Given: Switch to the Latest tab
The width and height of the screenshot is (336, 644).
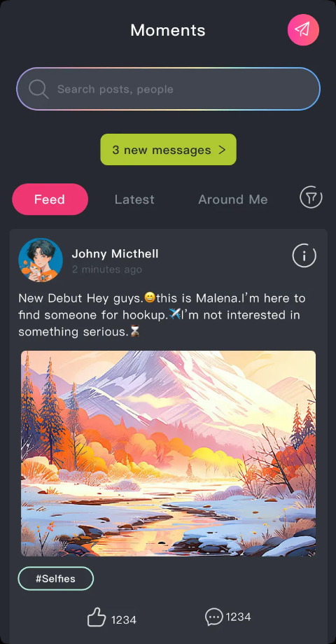Looking at the screenshot, I should coord(134,199).
